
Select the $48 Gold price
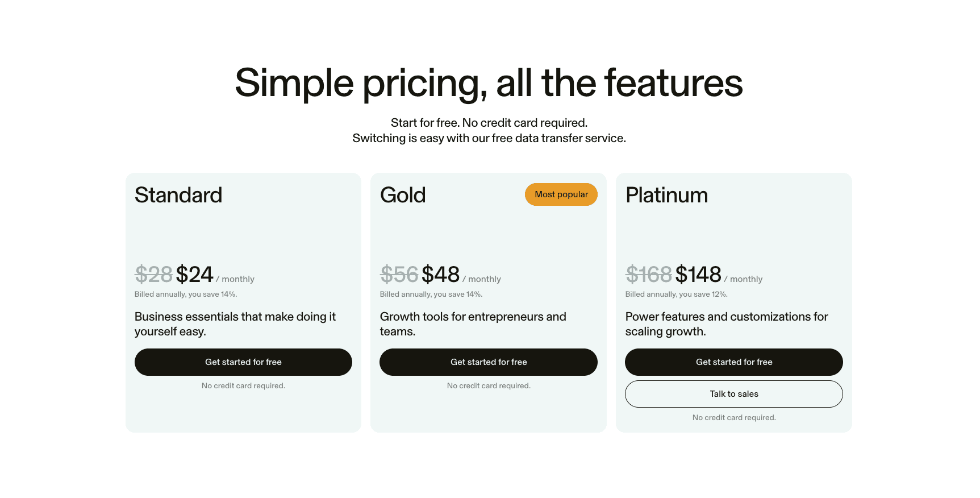440,275
